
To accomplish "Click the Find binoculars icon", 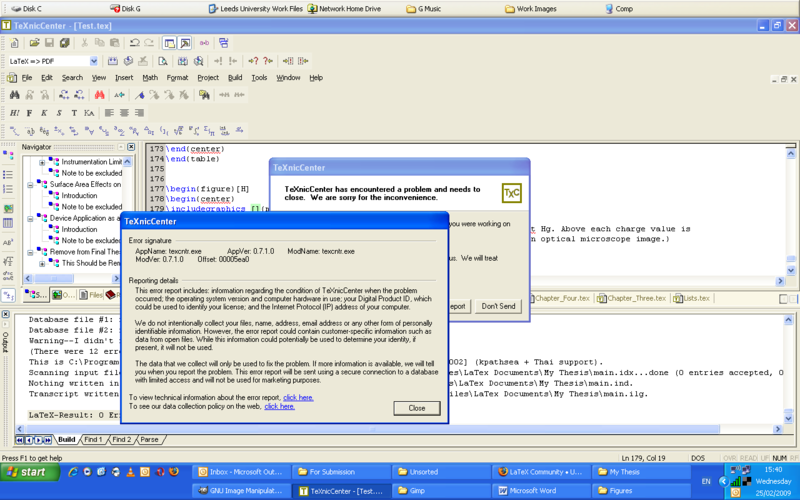I will pos(14,95).
